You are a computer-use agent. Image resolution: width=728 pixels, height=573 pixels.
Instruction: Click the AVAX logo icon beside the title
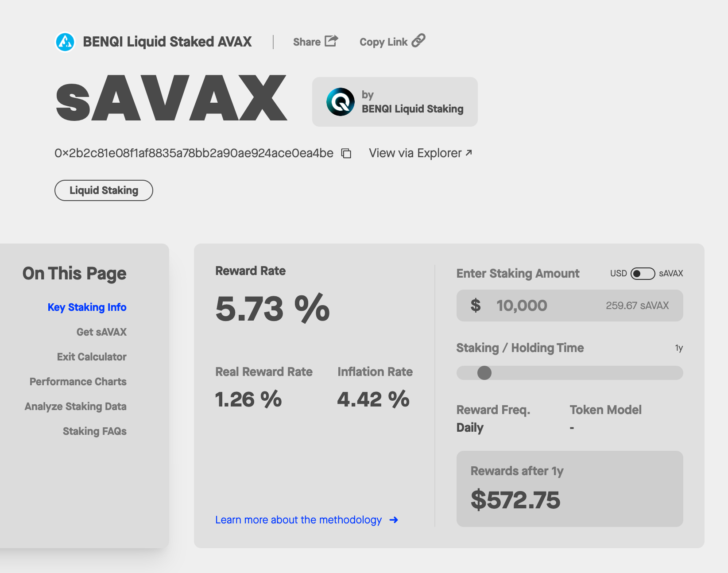(x=65, y=42)
